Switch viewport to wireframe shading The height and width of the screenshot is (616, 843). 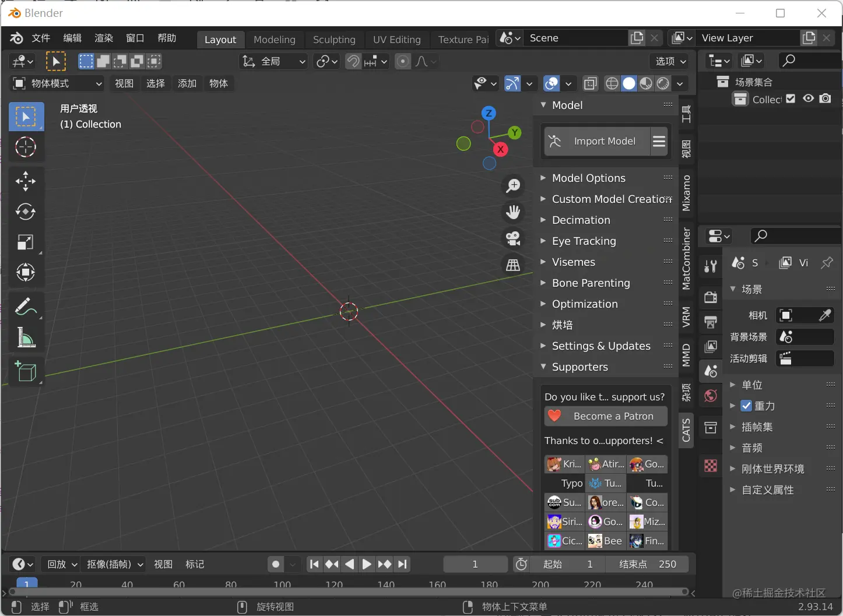coord(612,83)
